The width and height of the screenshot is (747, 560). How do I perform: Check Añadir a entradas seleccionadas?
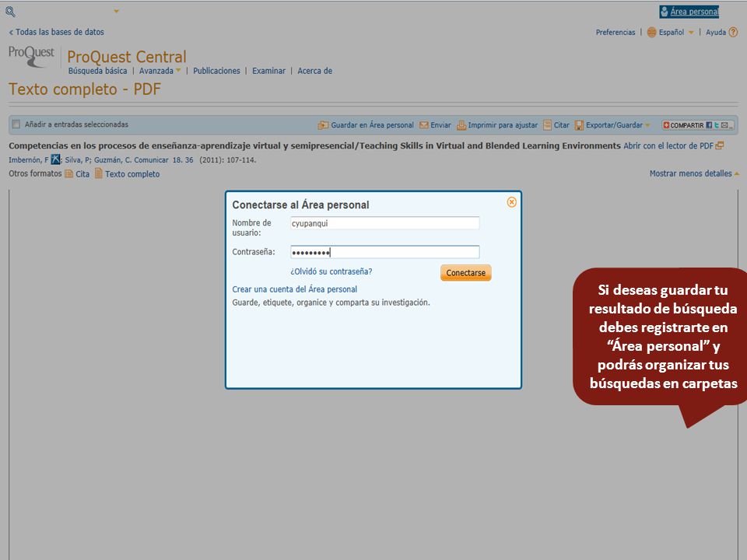16,124
